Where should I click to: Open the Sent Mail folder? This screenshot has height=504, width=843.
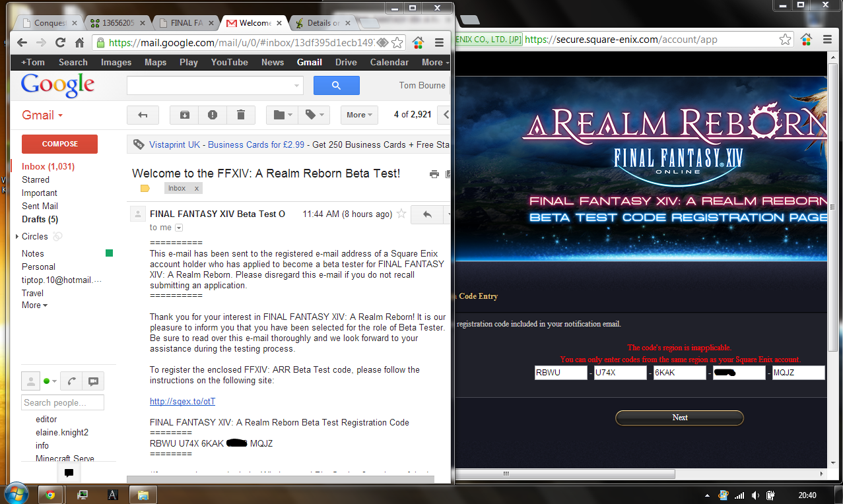click(40, 206)
